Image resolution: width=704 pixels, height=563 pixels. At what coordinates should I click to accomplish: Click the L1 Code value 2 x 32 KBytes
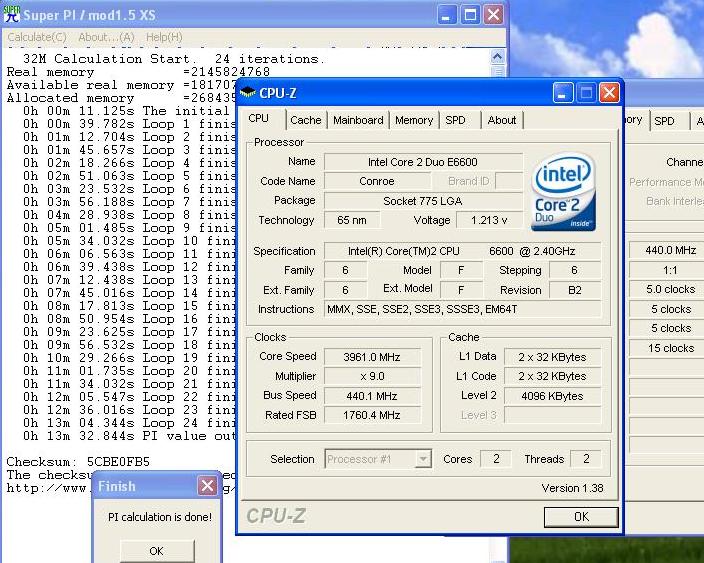[x=552, y=376]
